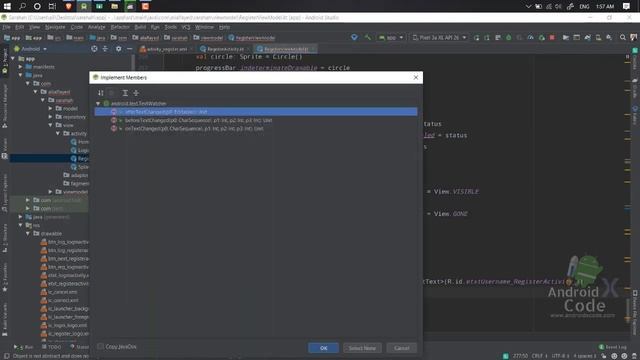Select afterTextChanged method in member list

coord(256,111)
